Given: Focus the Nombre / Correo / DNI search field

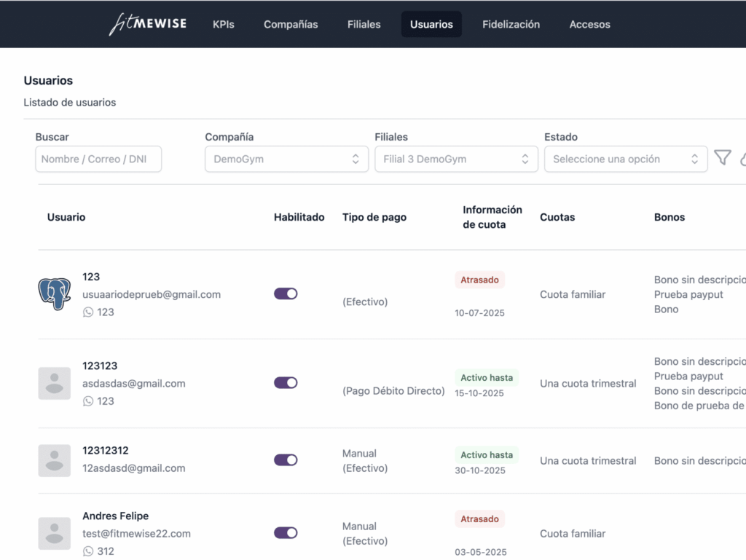Looking at the screenshot, I should (x=98, y=159).
